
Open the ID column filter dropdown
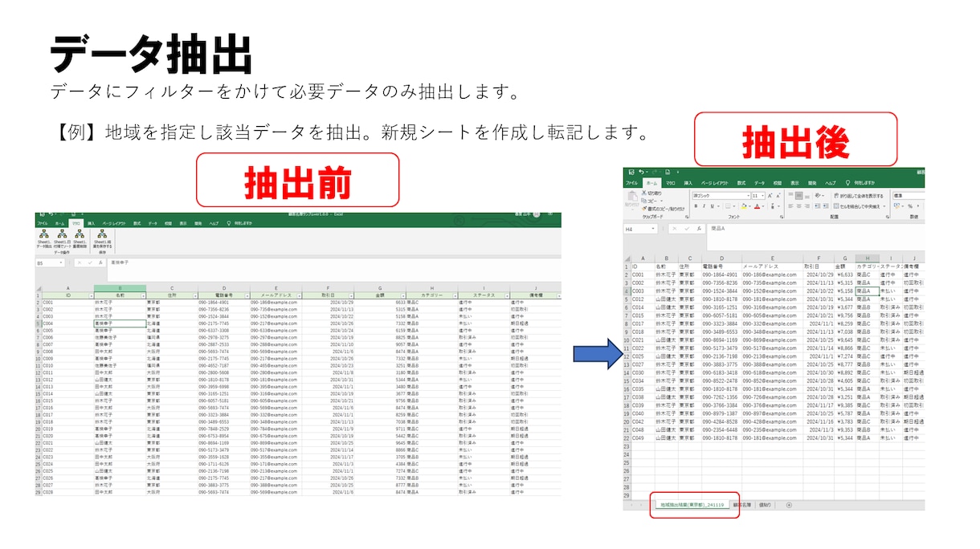coord(91,295)
